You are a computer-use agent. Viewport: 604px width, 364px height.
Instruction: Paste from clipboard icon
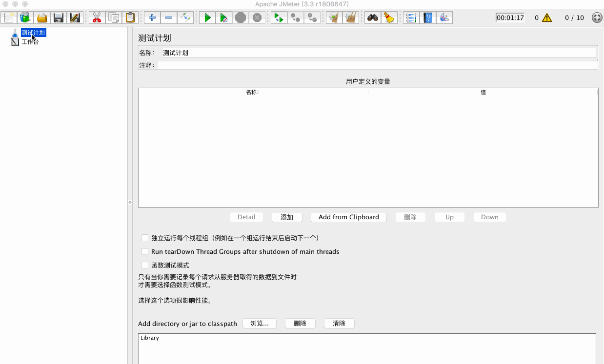[x=130, y=18]
